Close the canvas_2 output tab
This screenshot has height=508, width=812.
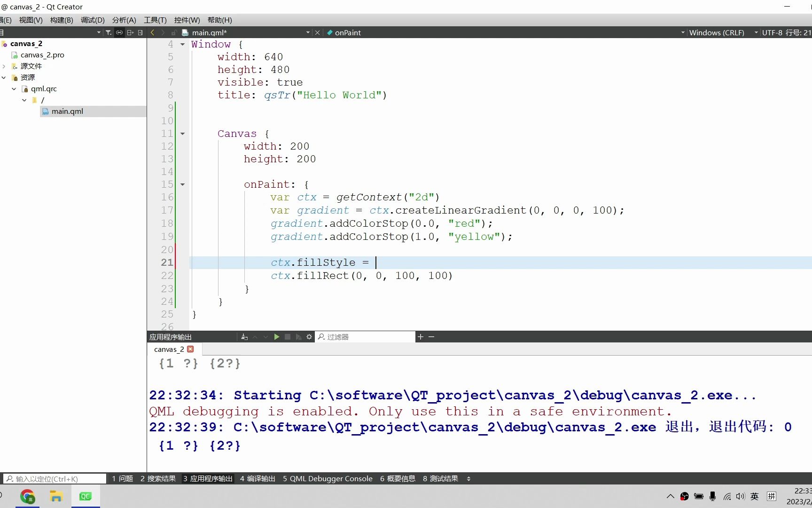tap(190, 349)
